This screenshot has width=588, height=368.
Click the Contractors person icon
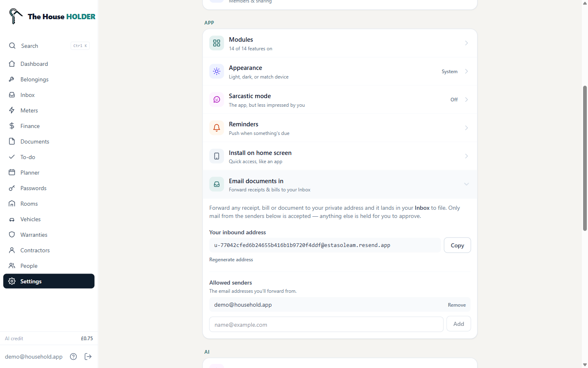click(12, 250)
